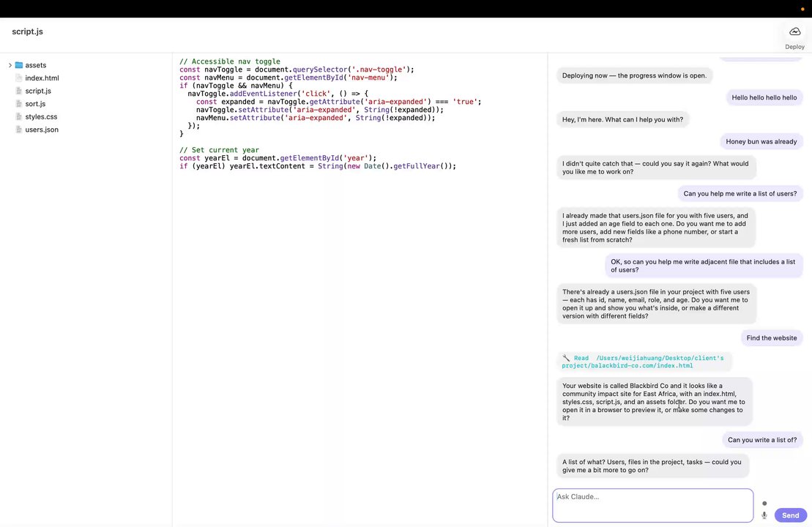The image size is (812, 527).
Task: Click the microphone icon beside the chat input
Action: [x=764, y=515]
